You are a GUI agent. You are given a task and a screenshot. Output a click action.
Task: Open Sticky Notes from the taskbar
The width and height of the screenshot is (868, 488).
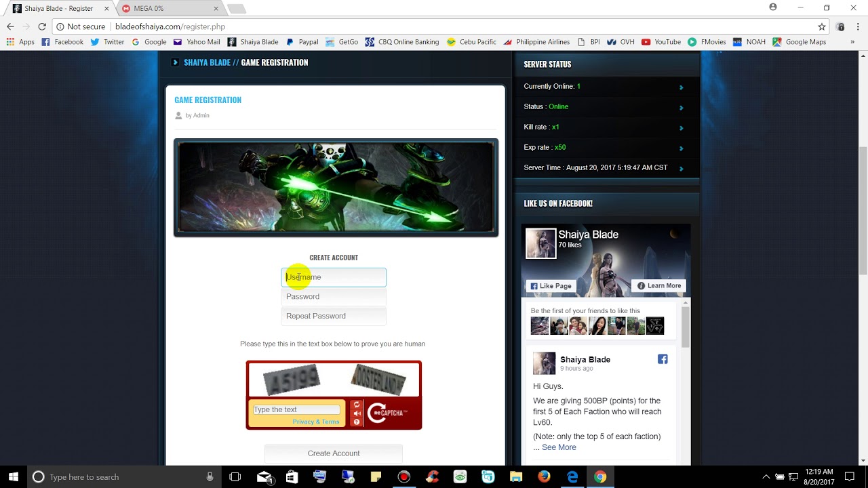point(376,476)
